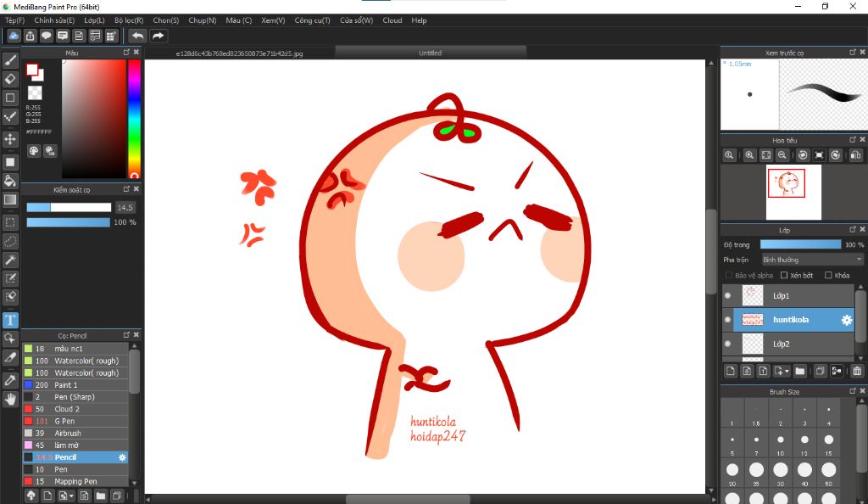Select the Dot pen tool

[10, 117]
